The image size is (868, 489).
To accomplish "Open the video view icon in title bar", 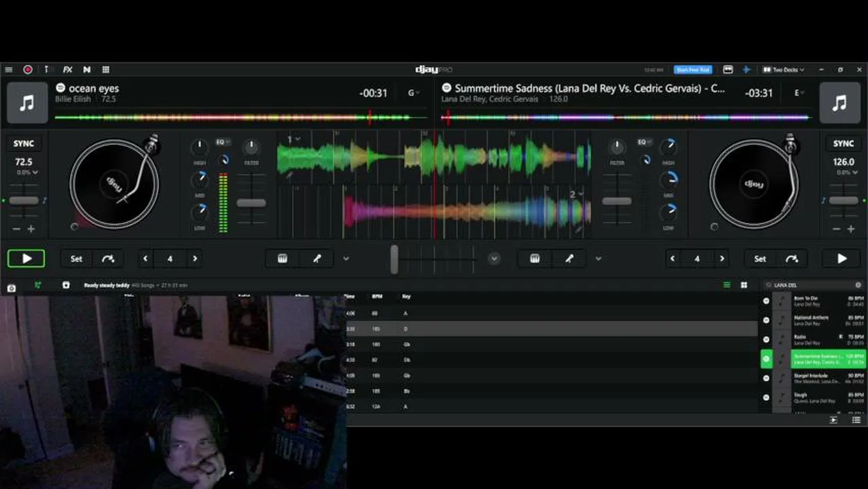I will point(728,69).
